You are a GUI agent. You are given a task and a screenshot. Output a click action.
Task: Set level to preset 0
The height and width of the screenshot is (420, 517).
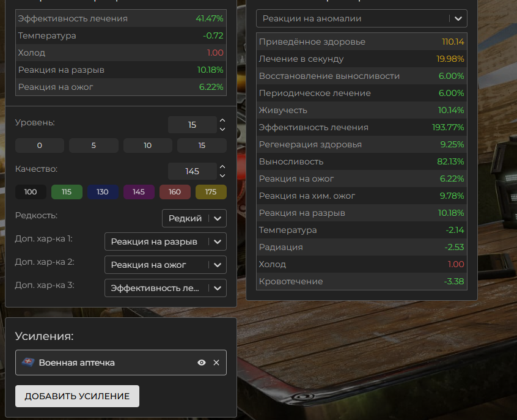click(x=40, y=146)
